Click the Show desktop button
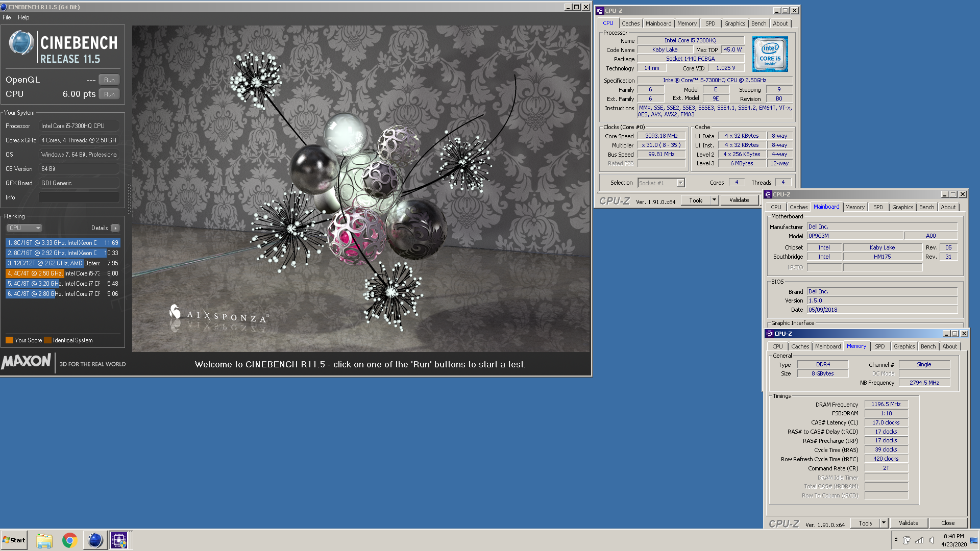Image resolution: width=980 pixels, height=551 pixels. tap(974, 540)
